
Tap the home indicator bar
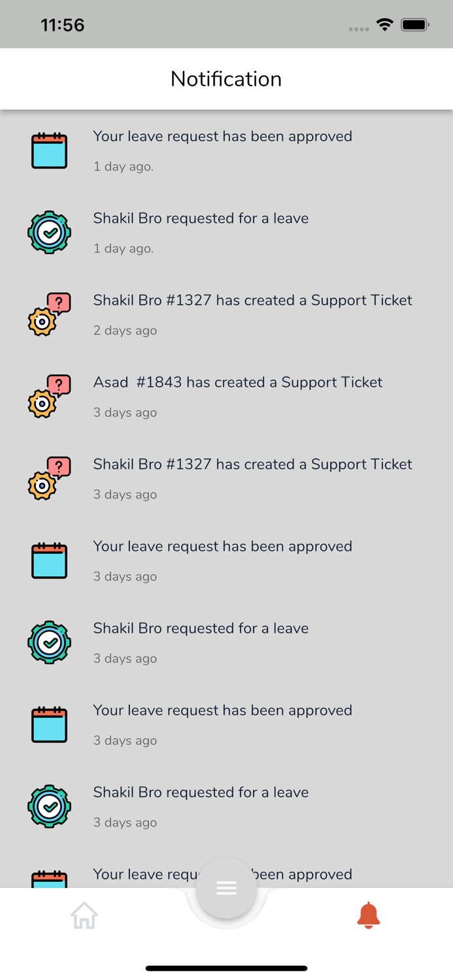click(226, 968)
